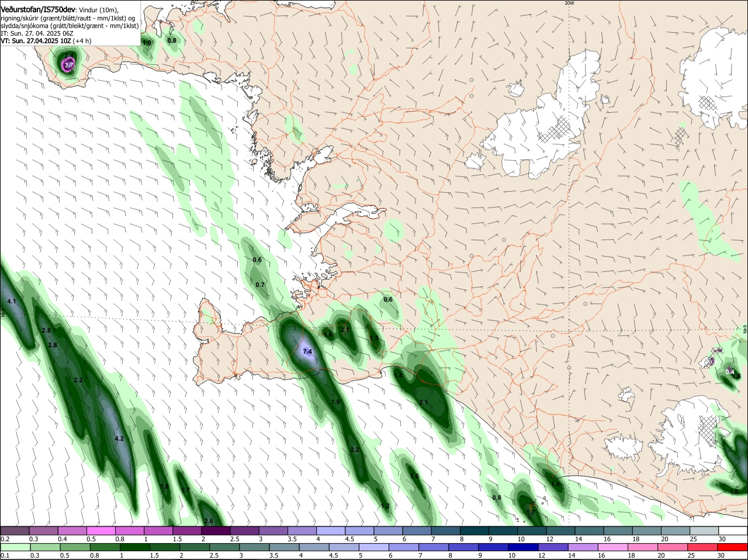Image resolution: width=748 pixels, height=560 pixels.
Task: Click the 4.1 precipitation value label
Action: [12, 301]
